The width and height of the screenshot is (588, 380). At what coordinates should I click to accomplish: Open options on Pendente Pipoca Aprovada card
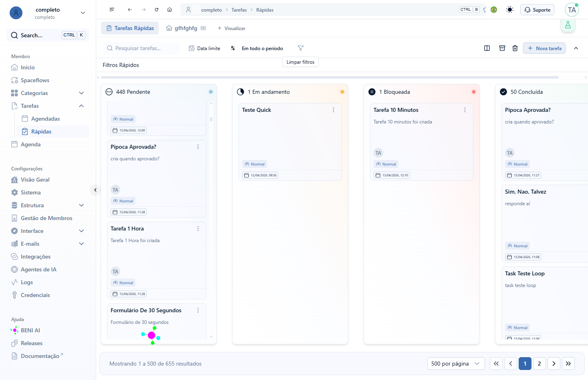click(198, 147)
